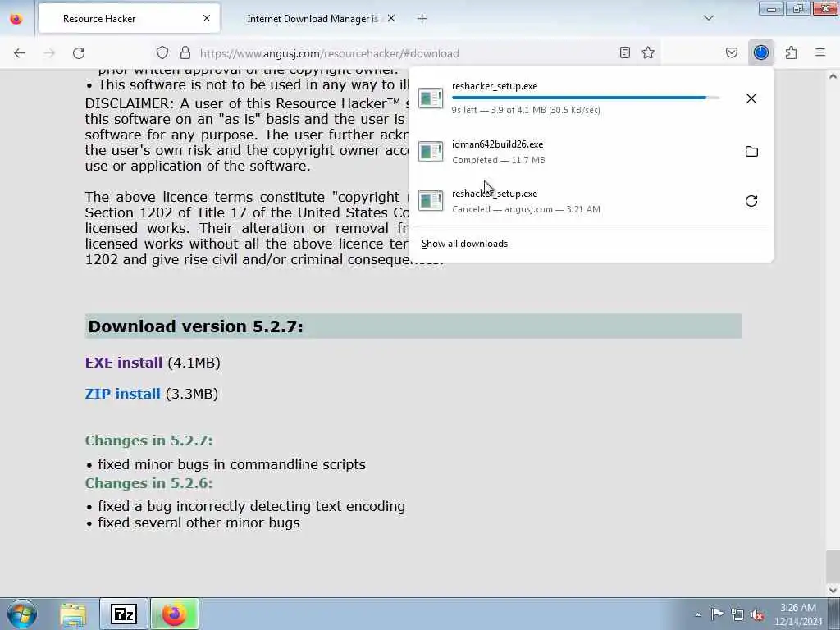Viewport: 840px width, 630px height.
Task: Click the Show desktop button
Action: (x=834, y=614)
